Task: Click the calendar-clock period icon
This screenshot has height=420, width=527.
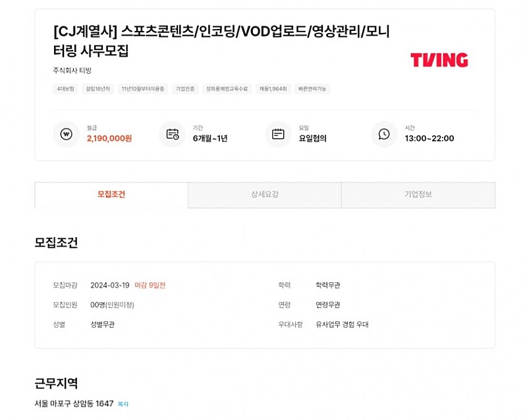Action: tap(173, 134)
